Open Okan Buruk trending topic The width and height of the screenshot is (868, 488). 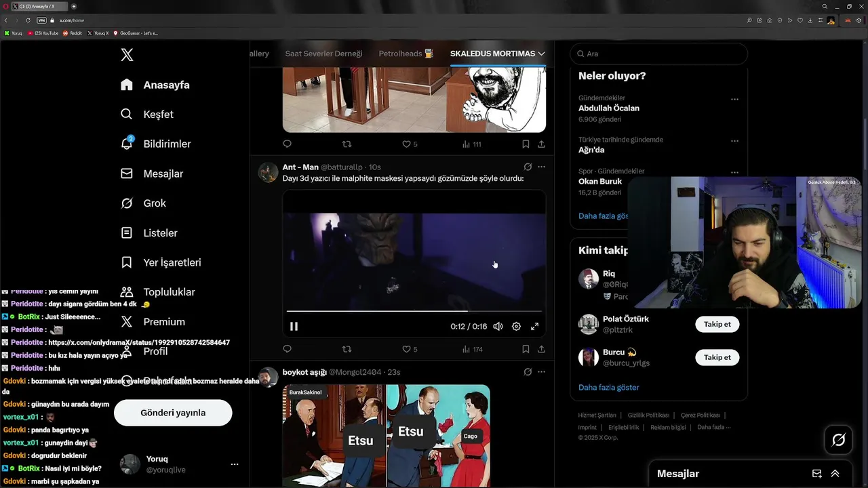601,181
